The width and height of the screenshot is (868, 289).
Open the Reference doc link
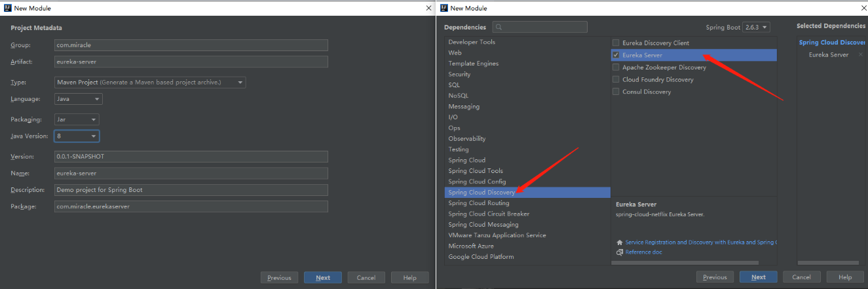[x=643, y=252]
